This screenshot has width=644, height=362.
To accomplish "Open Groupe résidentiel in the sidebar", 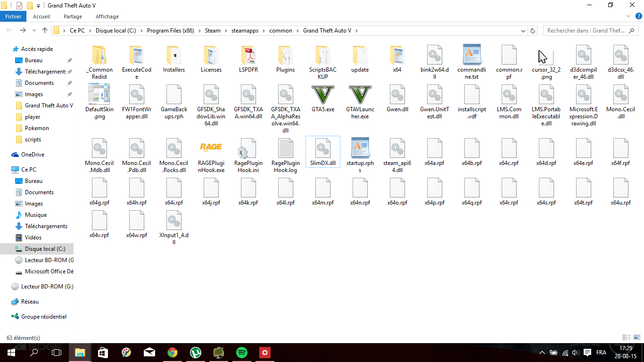I will pos(43,317).
